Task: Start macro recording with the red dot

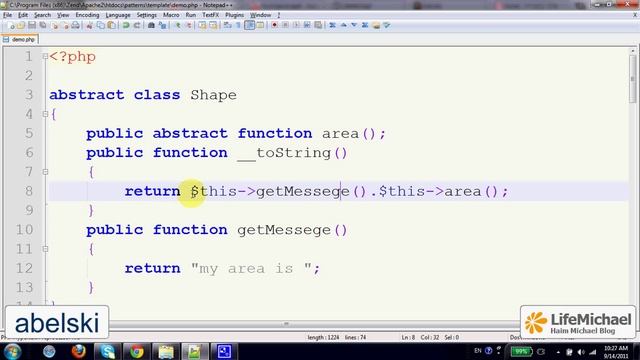Action: pos(274,25)
